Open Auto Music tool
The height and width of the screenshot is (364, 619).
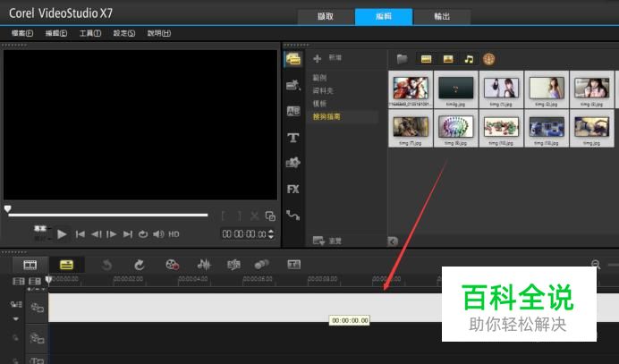(233, 265)
